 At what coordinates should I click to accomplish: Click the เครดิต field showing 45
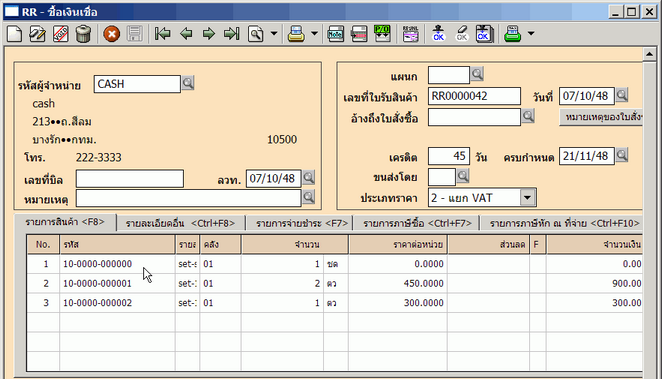point(449,156)
